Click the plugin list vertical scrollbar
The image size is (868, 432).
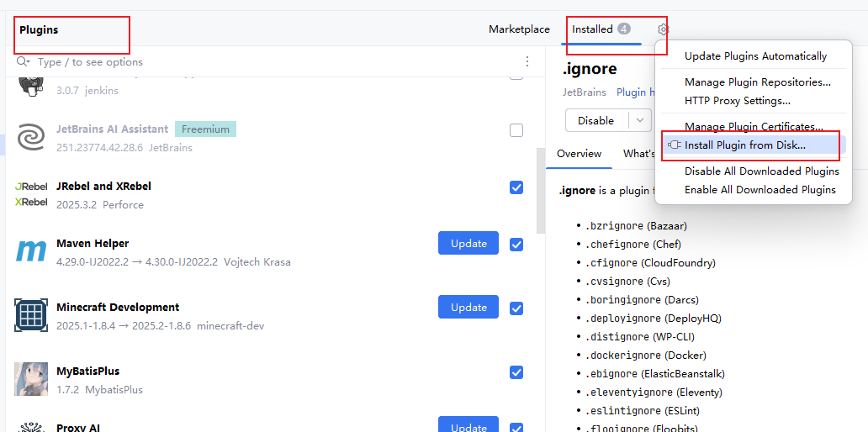tap(541, 189)
